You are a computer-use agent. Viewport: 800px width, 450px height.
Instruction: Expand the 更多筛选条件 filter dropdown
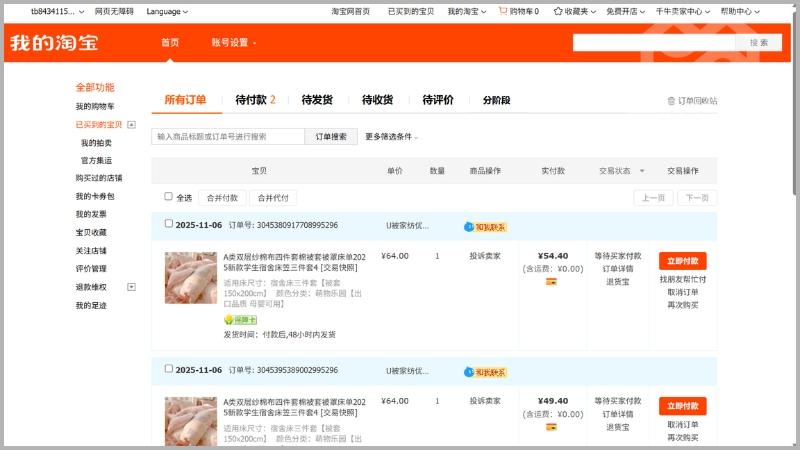pyautogui.click(x=391, y=137)
